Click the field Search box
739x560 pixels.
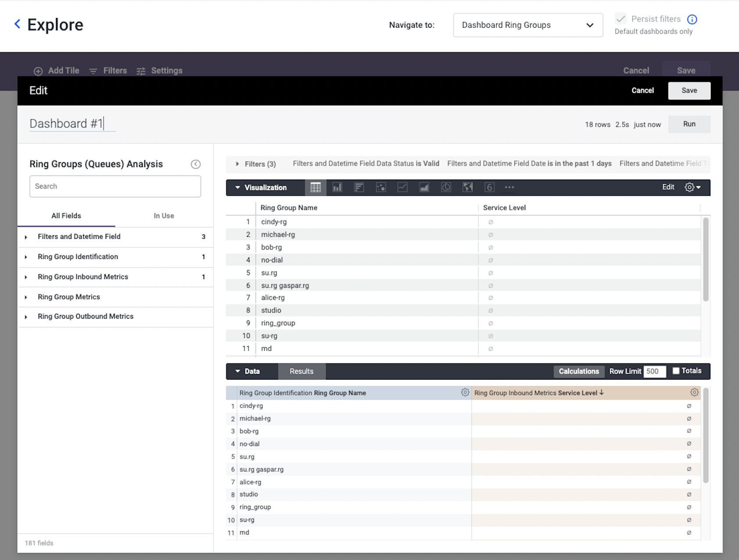(115, 187)
